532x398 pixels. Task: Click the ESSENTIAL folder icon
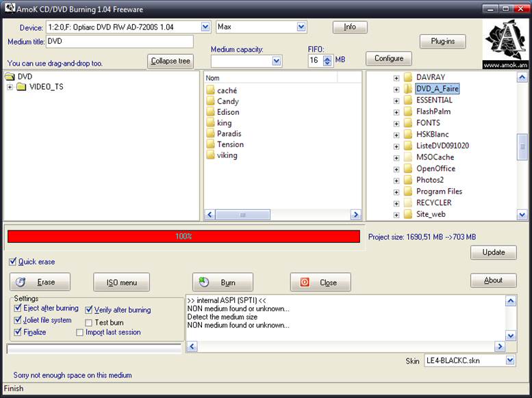point(408,100)
